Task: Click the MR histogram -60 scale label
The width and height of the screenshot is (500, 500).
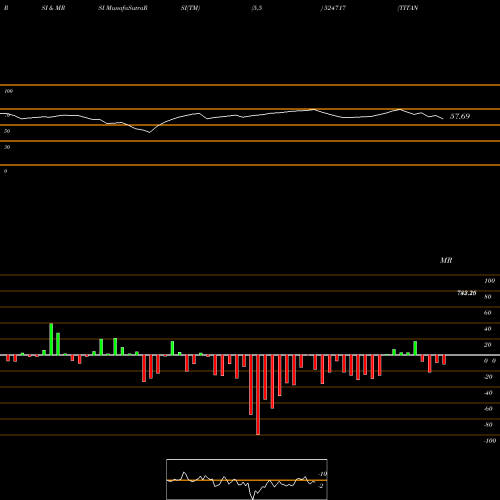Action: tap(488, 409)
